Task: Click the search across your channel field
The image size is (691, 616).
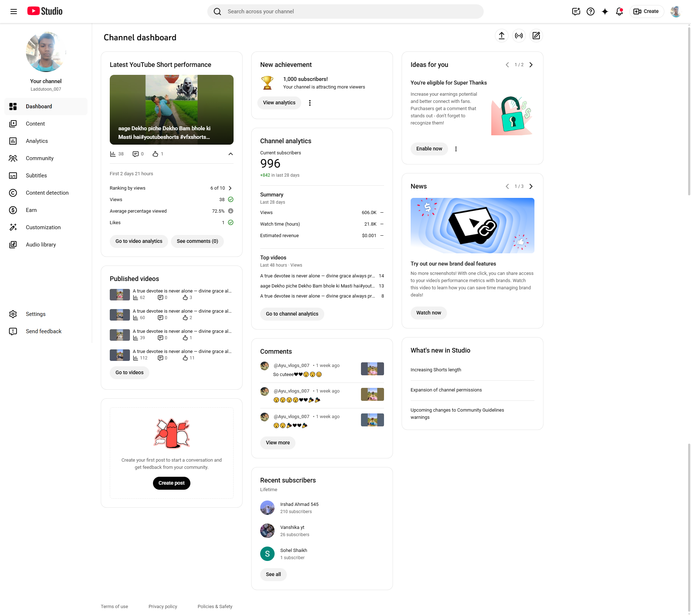Action: (x=345, y=12)
